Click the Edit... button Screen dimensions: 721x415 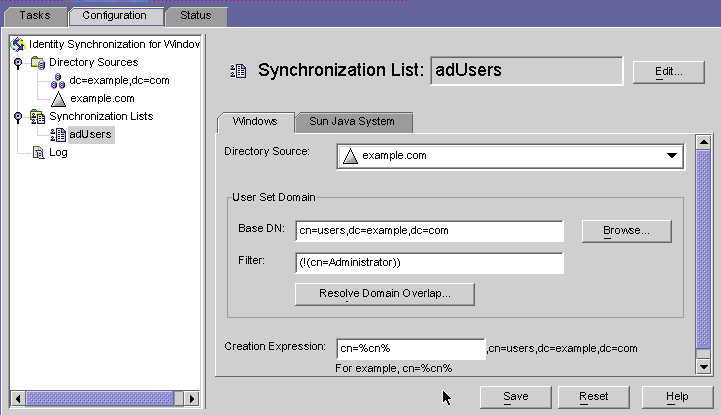tap(669, 72)
